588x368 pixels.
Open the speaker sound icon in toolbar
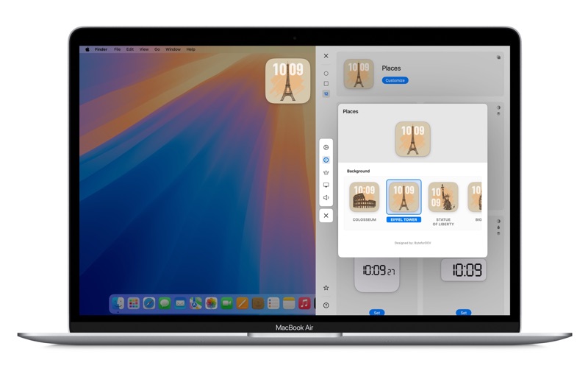coord(326,197)
